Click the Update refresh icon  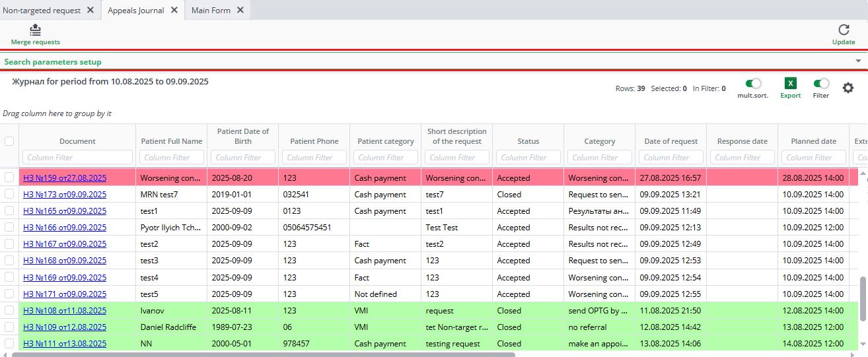tap(844, 30)
